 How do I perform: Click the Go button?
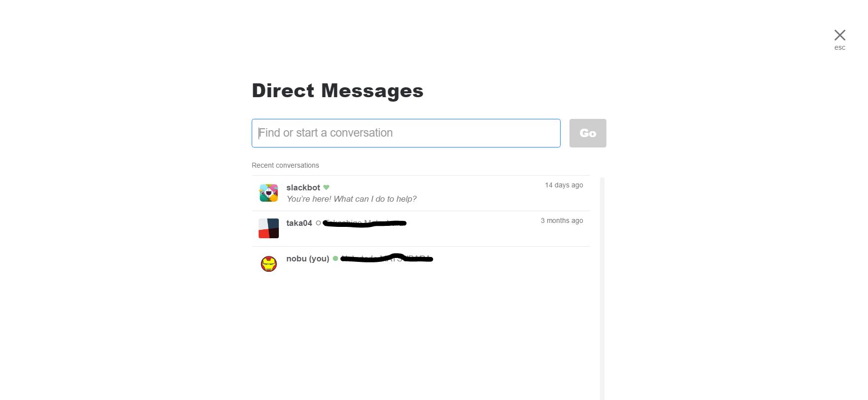(x=588, y=133)
